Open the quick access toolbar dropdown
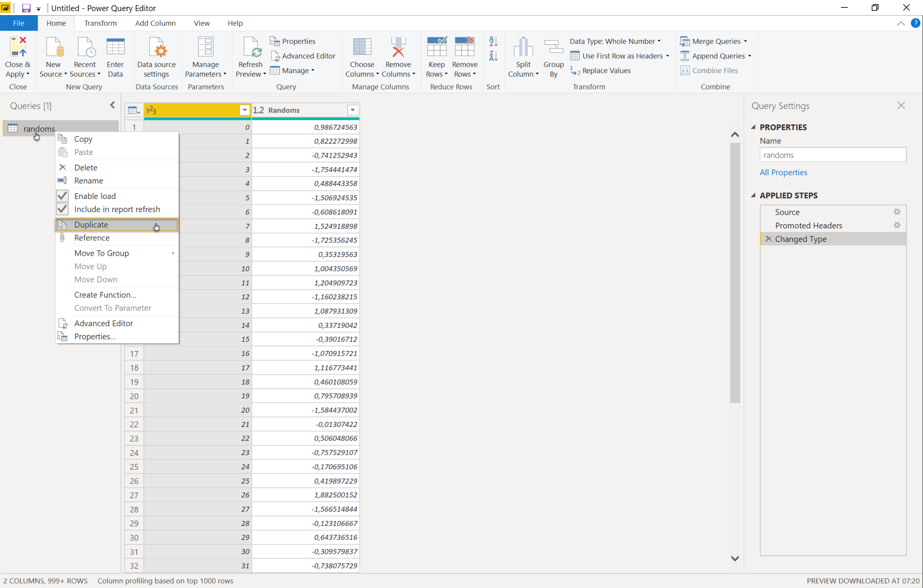 [x=38, y=8]
